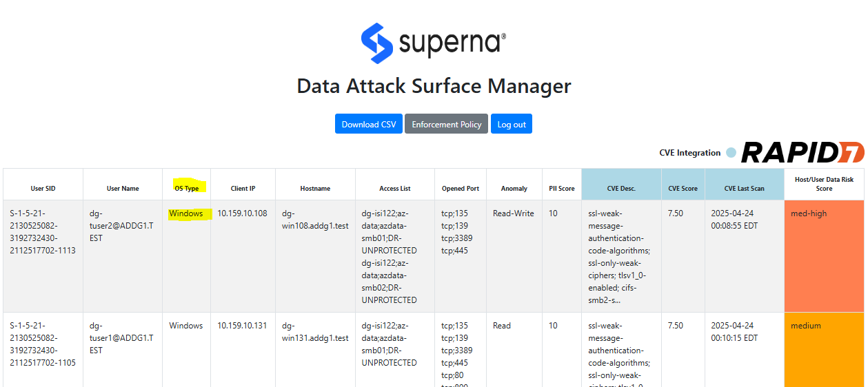Click the CVE Integration label
868x387 pixels.
point(689,153)
